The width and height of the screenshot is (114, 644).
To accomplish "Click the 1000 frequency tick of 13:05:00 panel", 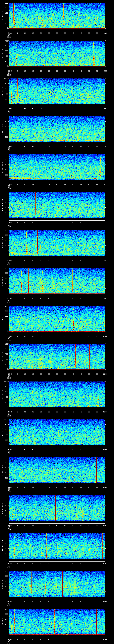I will (6, 155).
